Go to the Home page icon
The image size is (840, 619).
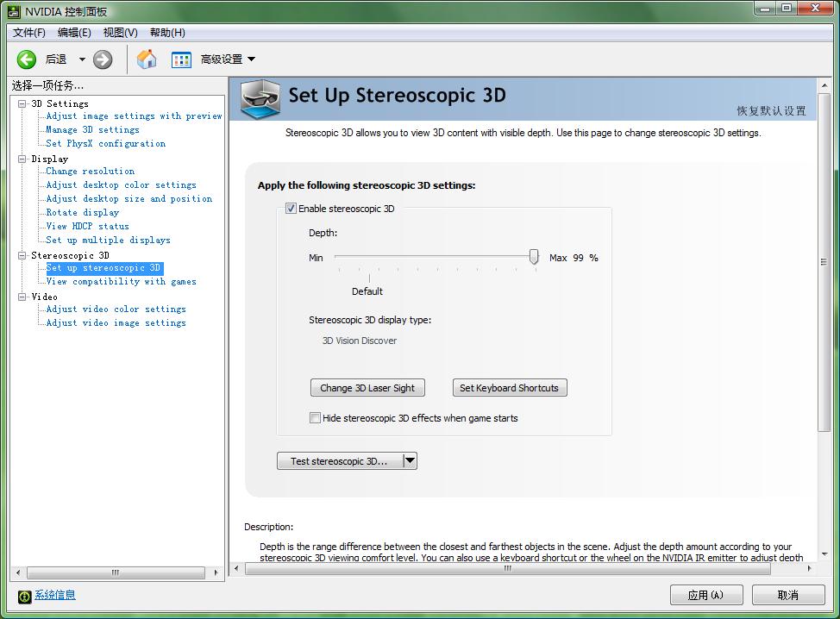147,59
